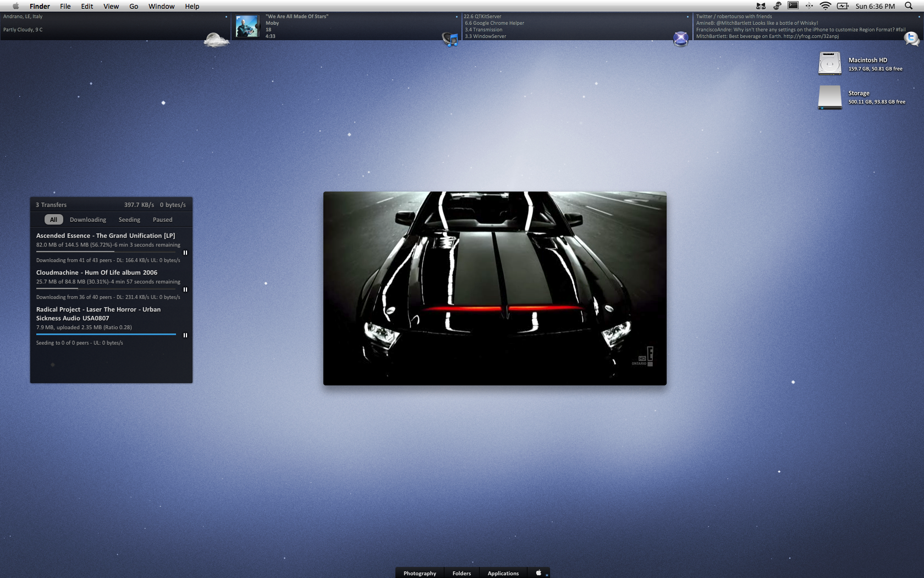The image size is (924, 578).
Task: Filter transfers by Downloading
Action: (x=88, y=220)
